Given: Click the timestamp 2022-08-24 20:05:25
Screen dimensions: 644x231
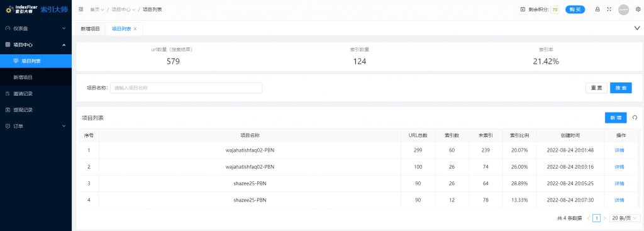Looking at the screenshot, I should coord(570,183).
